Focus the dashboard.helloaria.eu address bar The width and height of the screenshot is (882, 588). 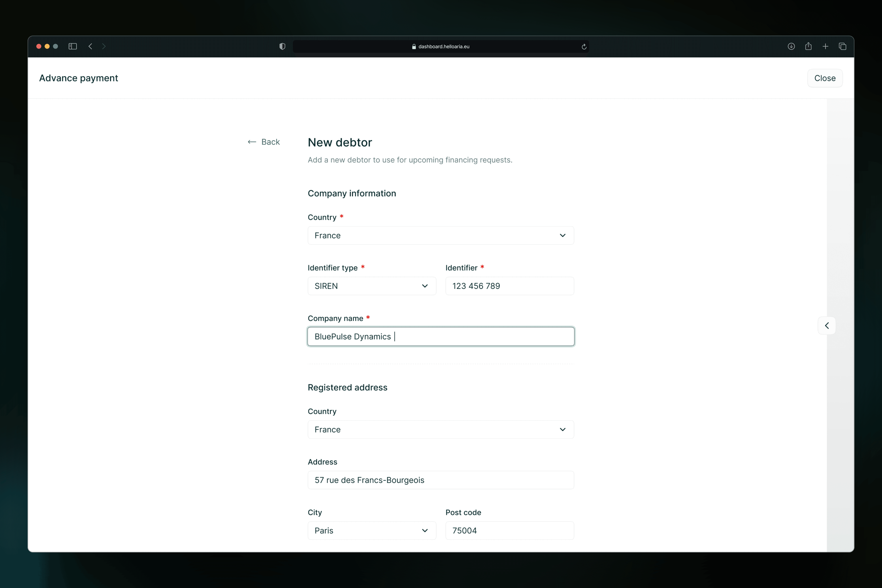pyautogui.click(x=441, y=47)
